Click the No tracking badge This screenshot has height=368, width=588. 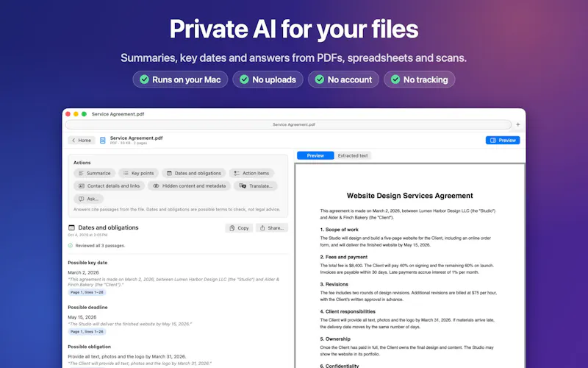tap(419, 79)
